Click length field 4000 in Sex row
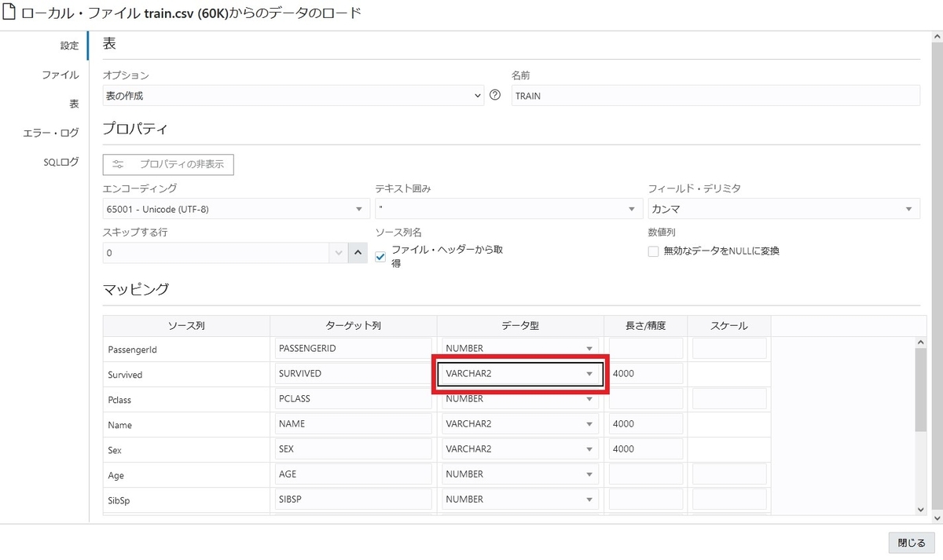Viewport: 943px width, 560px height. 645,449
